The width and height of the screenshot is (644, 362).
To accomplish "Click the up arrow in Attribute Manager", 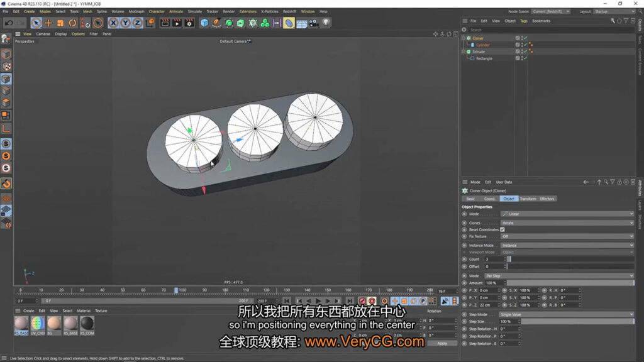I will tap(599, 182).
